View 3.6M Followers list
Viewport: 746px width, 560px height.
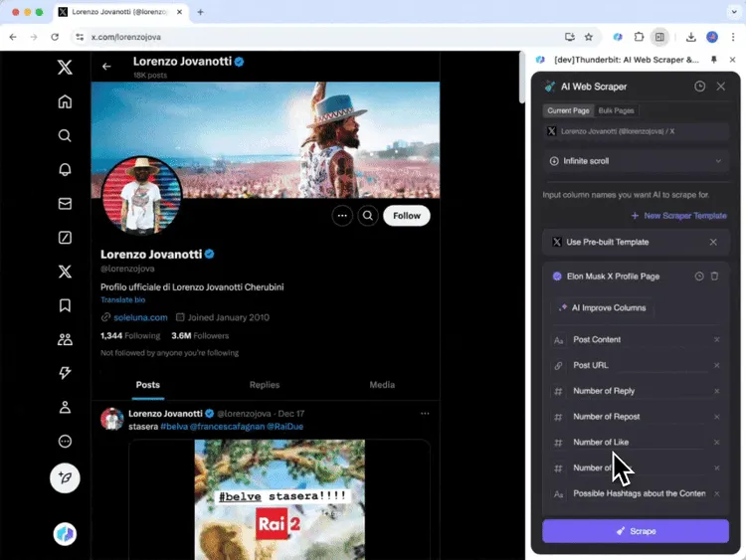pos(200,336)
